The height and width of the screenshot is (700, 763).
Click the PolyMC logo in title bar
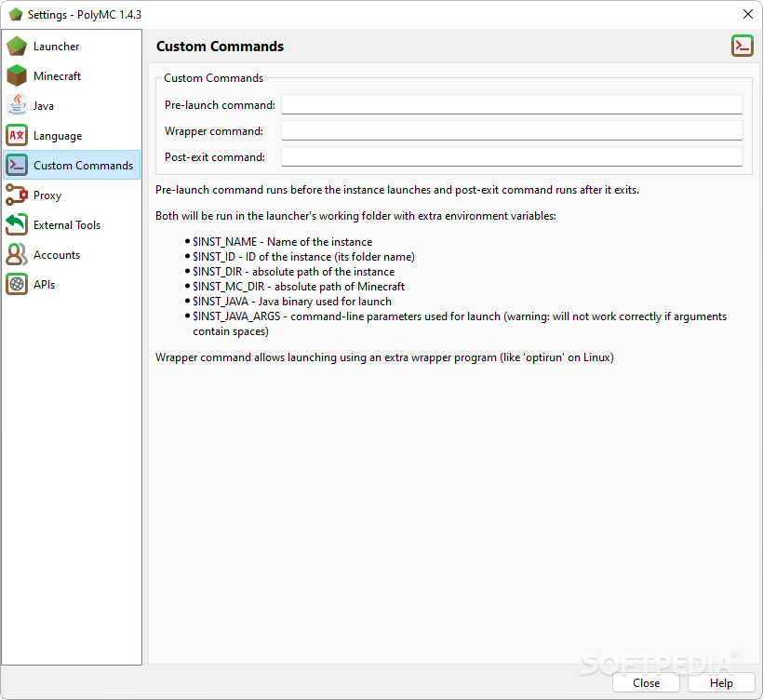16,15
